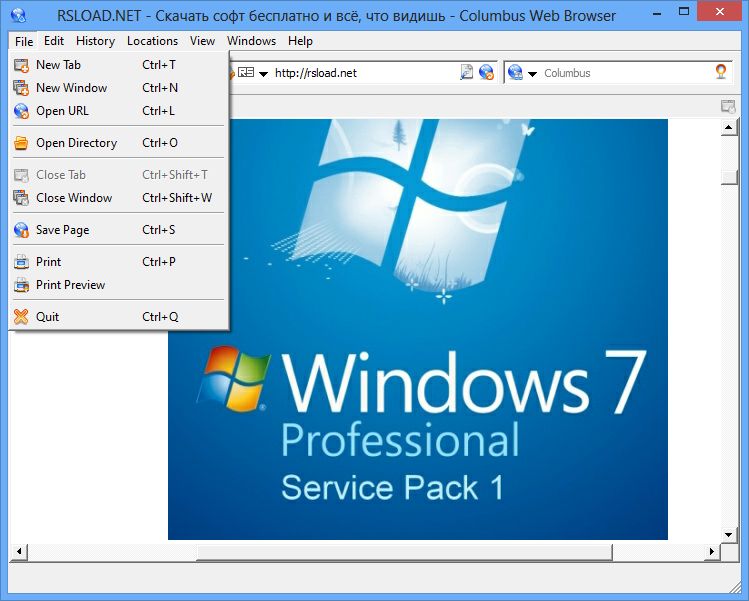Viewport: 749px width, 601px height.
Task: Choose Print menu entry
Action: click(118, 261)
